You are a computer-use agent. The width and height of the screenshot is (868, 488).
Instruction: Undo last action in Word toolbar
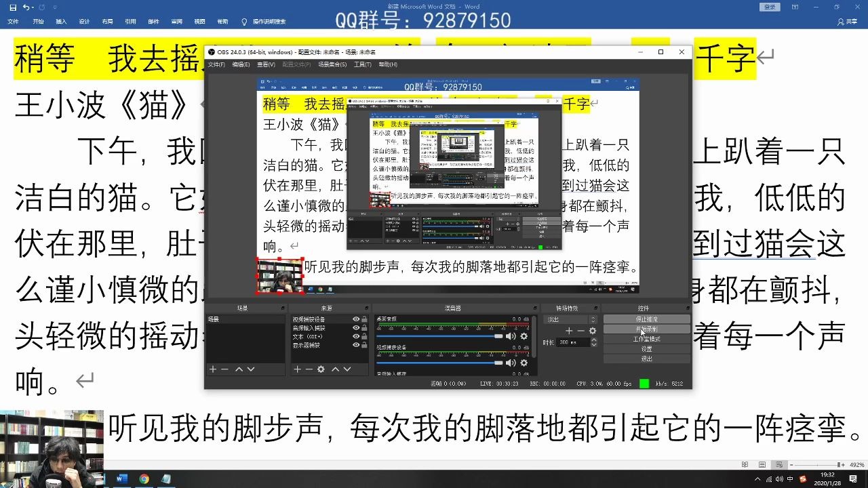tap(26, 7)
